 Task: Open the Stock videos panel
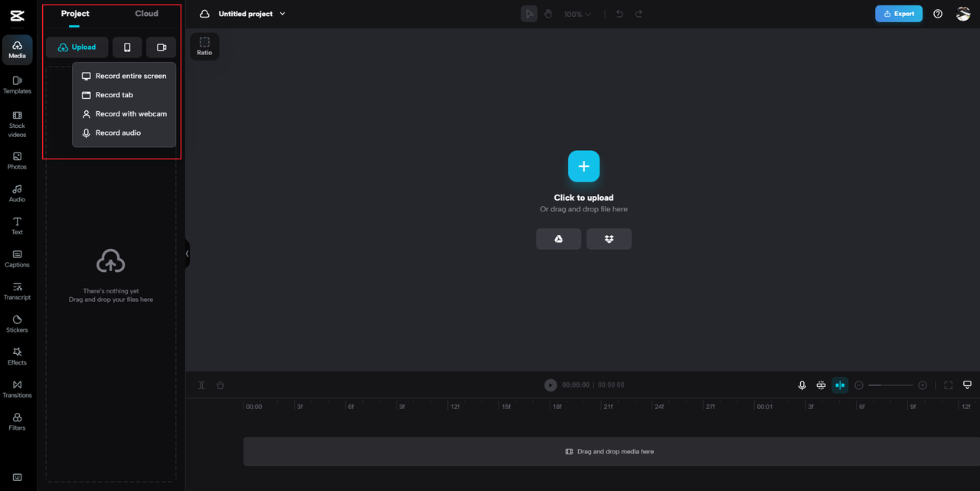[17, 124]
